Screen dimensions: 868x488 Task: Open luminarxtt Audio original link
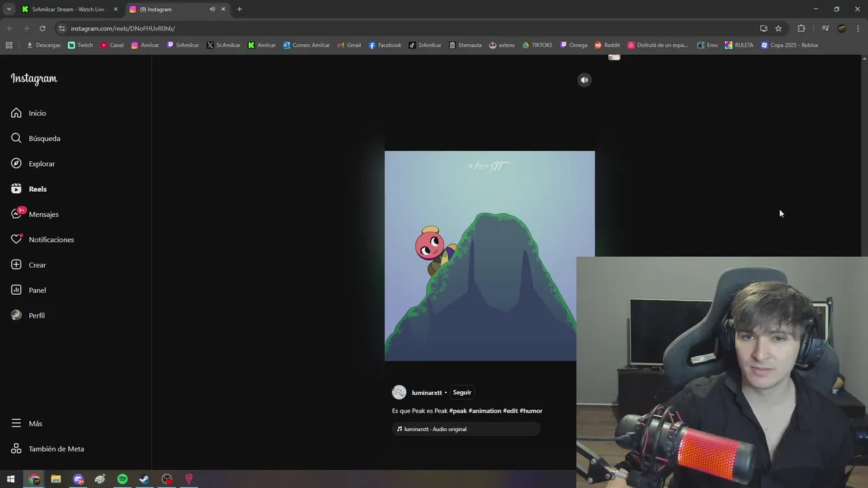(466, 429)
